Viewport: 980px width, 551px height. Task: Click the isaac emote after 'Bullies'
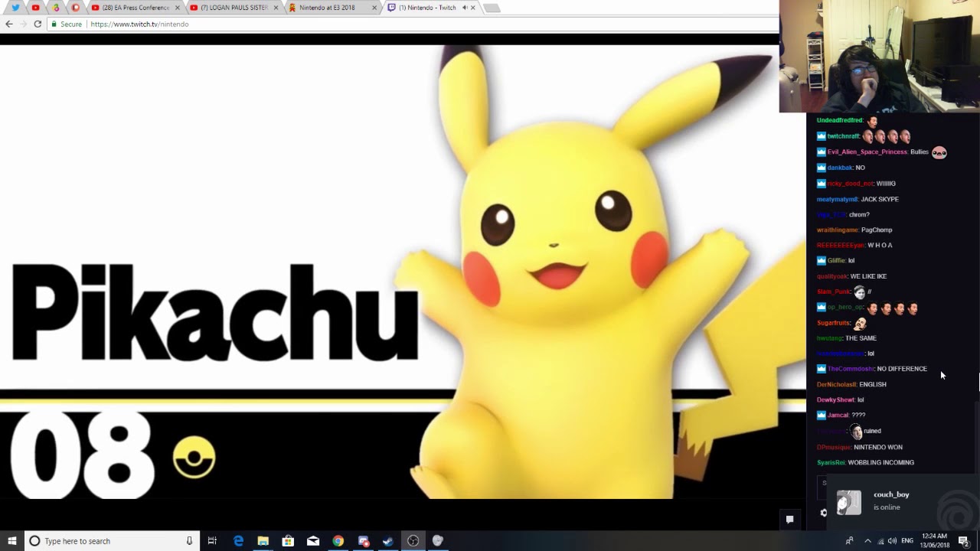pyautogui.click(x=939, y=152)
